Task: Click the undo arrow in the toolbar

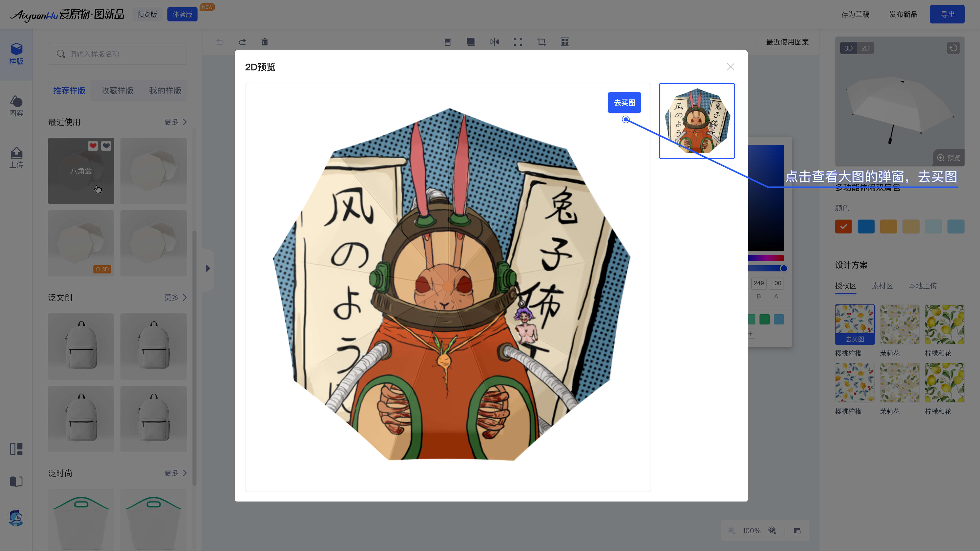Action: tap(220, 42)
